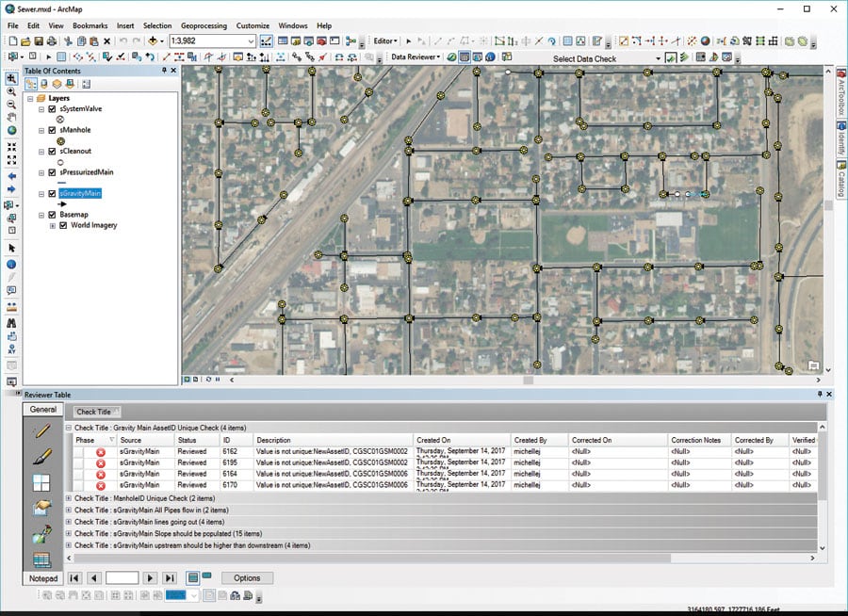
Task: Open the map scale dropdown
Action: [250, 41]
